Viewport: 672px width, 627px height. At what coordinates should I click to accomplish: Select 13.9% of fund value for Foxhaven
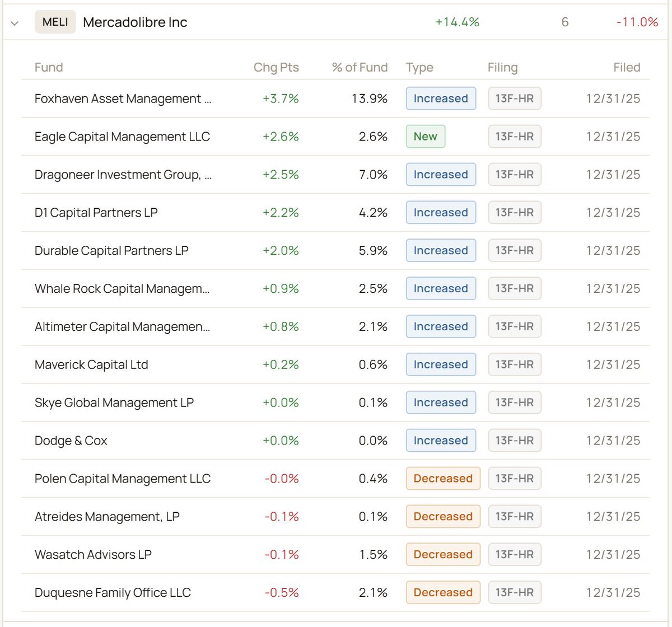tap(370, 99)
